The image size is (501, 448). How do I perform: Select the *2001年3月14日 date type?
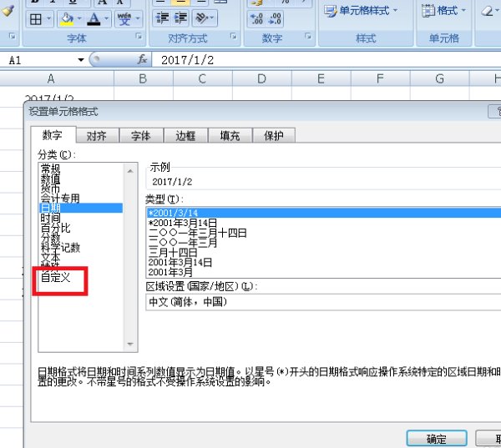[x=324, y=223]
